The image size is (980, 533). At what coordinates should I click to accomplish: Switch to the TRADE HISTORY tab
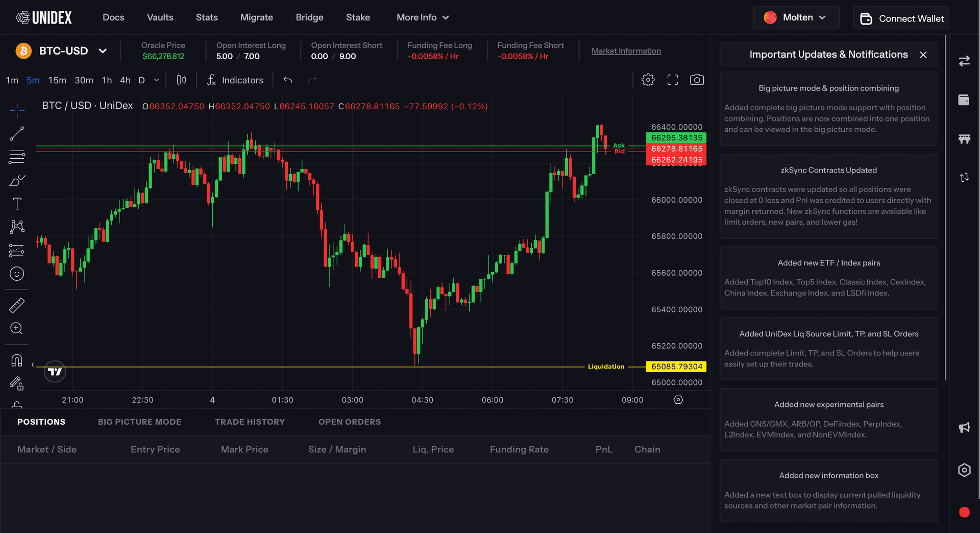pyautogui.click(x=250, y=422)
